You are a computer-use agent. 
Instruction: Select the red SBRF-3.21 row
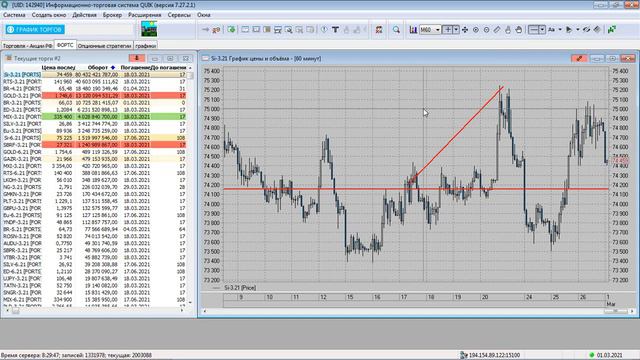tap(95, 145)
